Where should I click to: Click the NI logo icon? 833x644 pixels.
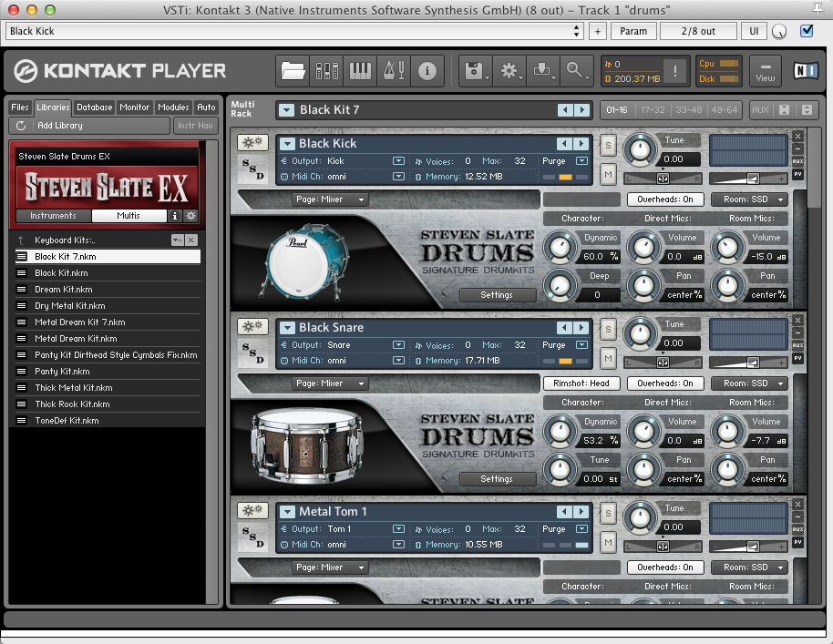point(806,71)
